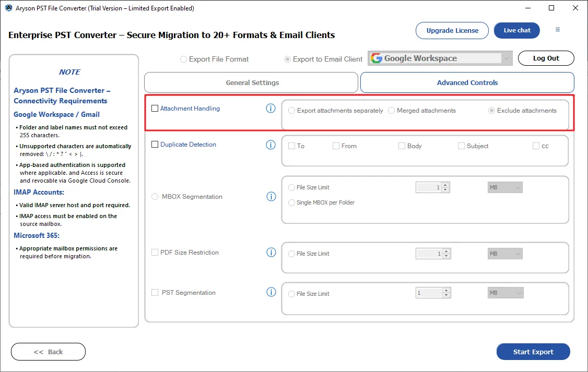The width and height of the screenshot is (588, 372).
Task: Minimize the Aryson PST Converter window
Action: pyautogui.click(x=527, y=8)
